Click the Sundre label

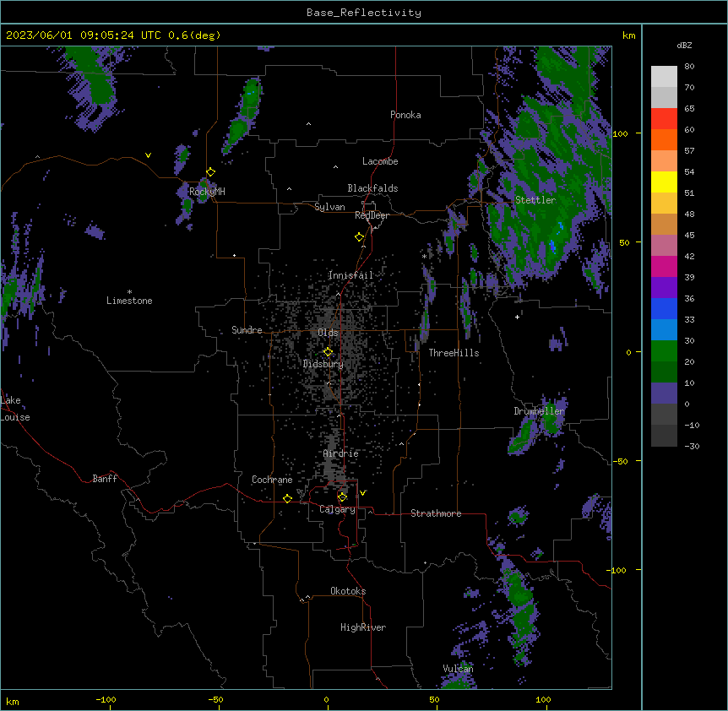[247, 330]
